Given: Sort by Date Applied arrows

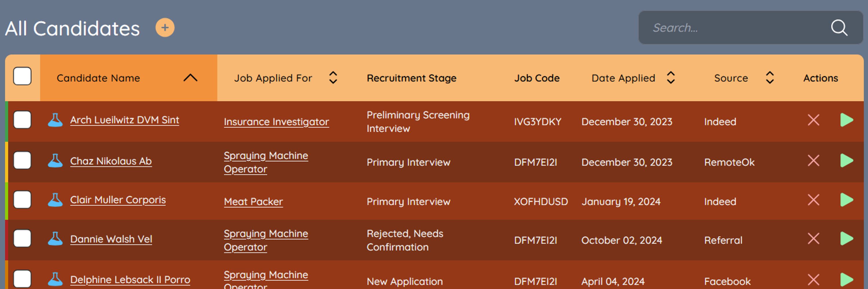Looking at the screenshot, I should [x=671, y=78].
